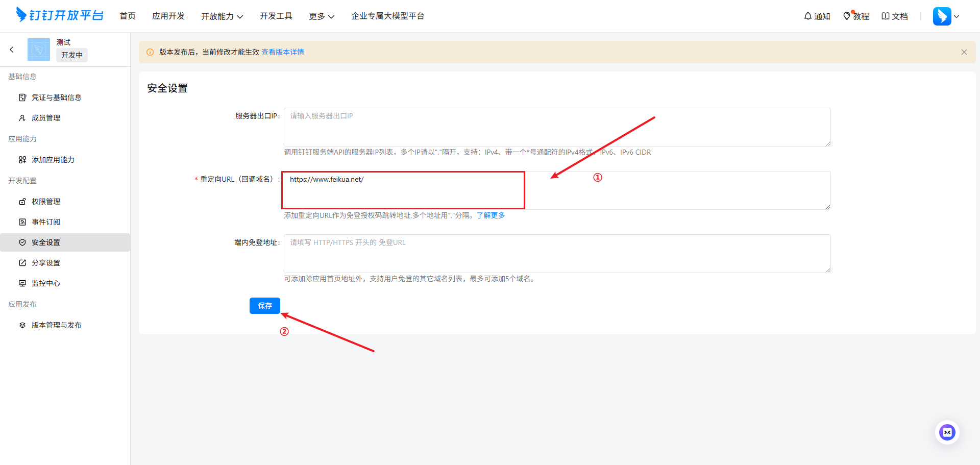The width and height of the screenshot is (980, 465).
Task: Click the test app thumbnail icon
Action: tap(39, 50)
